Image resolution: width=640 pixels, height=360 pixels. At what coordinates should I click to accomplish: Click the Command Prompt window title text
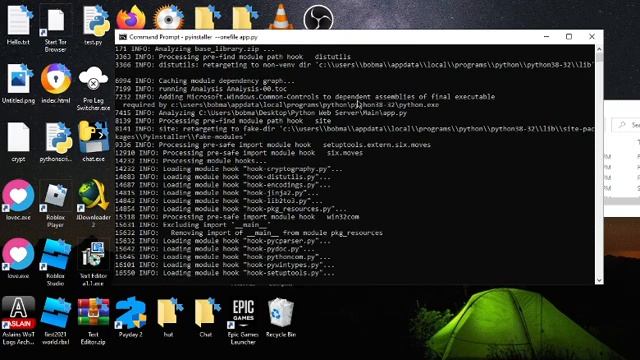click(193, 37)
